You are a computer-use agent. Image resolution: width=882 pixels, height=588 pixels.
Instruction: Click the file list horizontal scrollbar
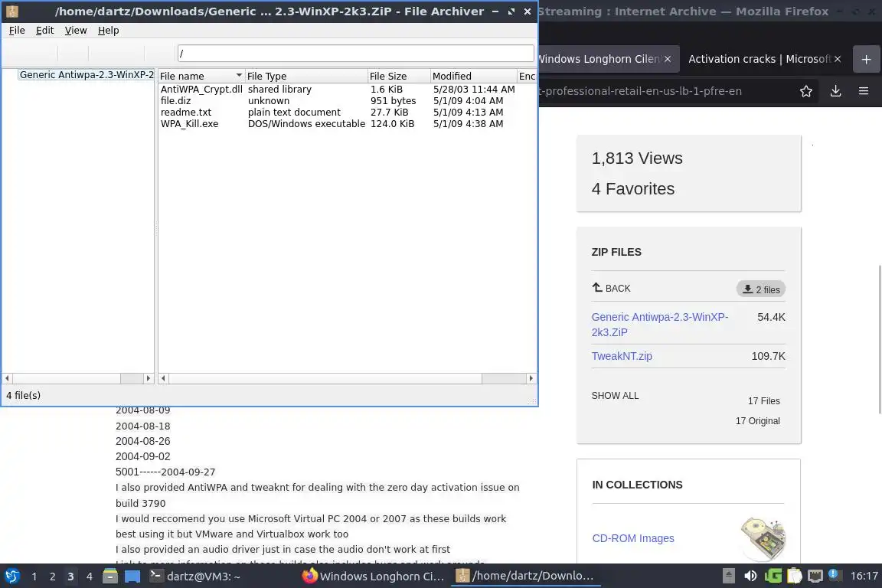click(x=348, y=378)
